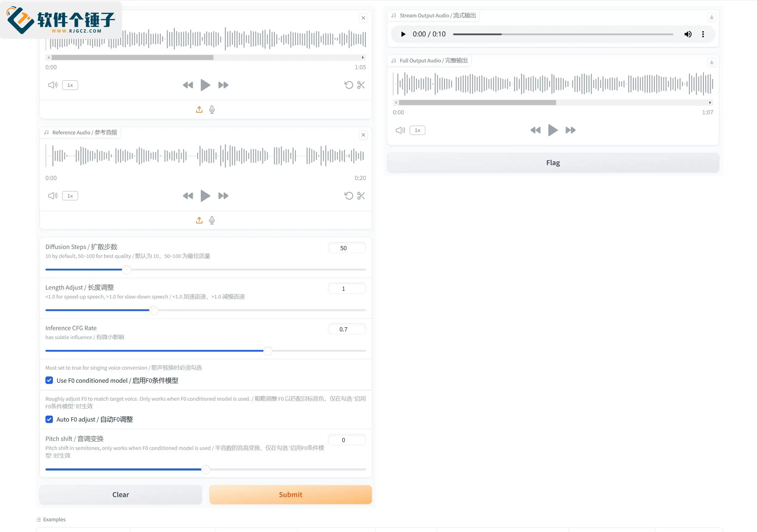Change the 1x playback speed in Reference Audio
Viewport: 757px width, 532px height.
coord(70,196)
